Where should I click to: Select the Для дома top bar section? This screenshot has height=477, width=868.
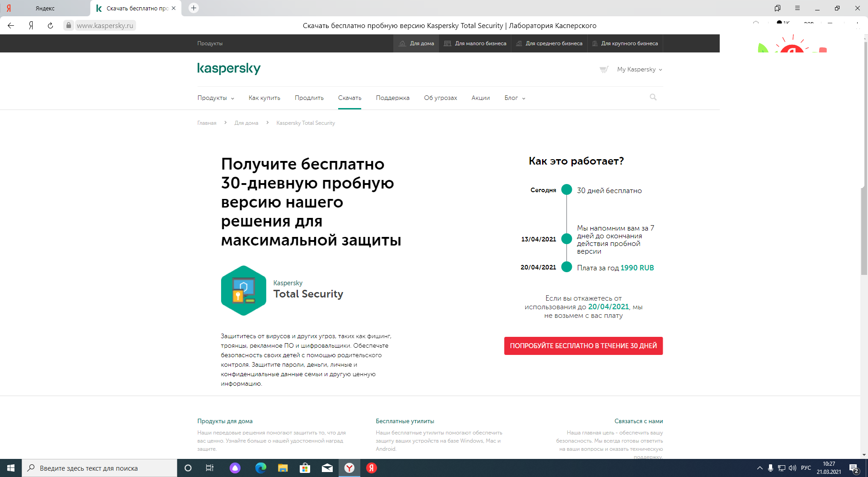pyautogui.click(x=416, y=43)
